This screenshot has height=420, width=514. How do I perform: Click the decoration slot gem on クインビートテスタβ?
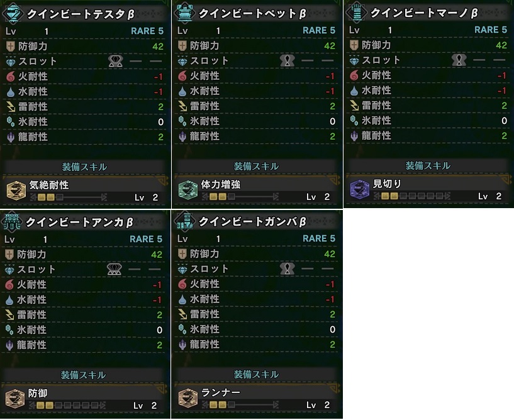pyautogui.click(x=116, y=61)
